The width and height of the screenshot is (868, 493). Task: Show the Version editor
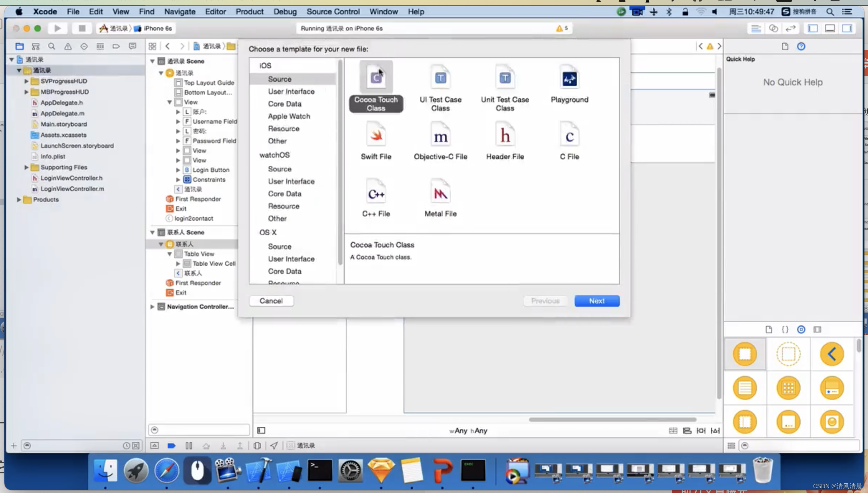coord(791,28)
